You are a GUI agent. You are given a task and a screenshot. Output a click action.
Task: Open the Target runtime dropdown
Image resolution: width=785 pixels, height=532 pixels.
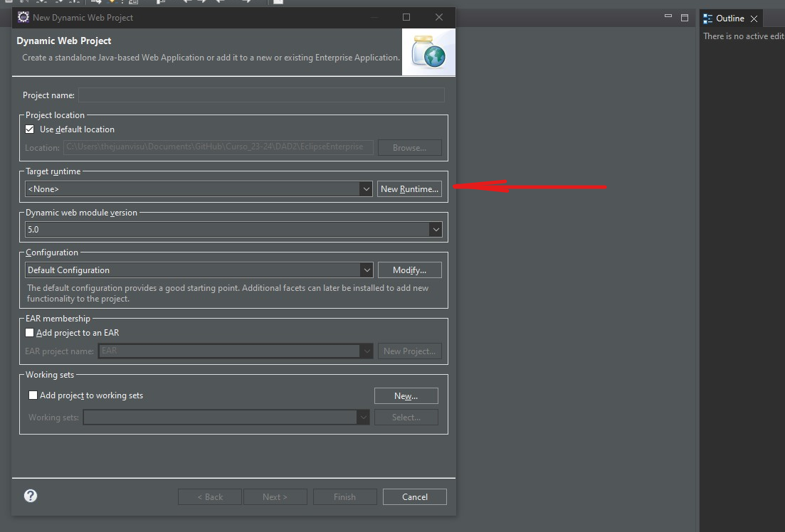click(365, 189)
